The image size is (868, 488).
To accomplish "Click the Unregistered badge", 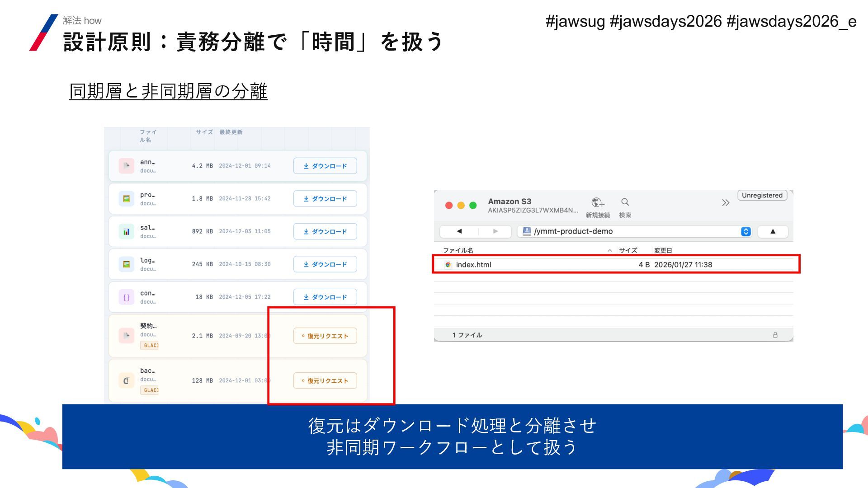I will click(x=762, y=195).
